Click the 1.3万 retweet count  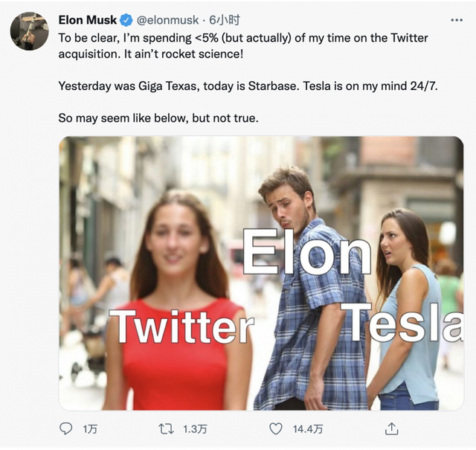(195, 429)
